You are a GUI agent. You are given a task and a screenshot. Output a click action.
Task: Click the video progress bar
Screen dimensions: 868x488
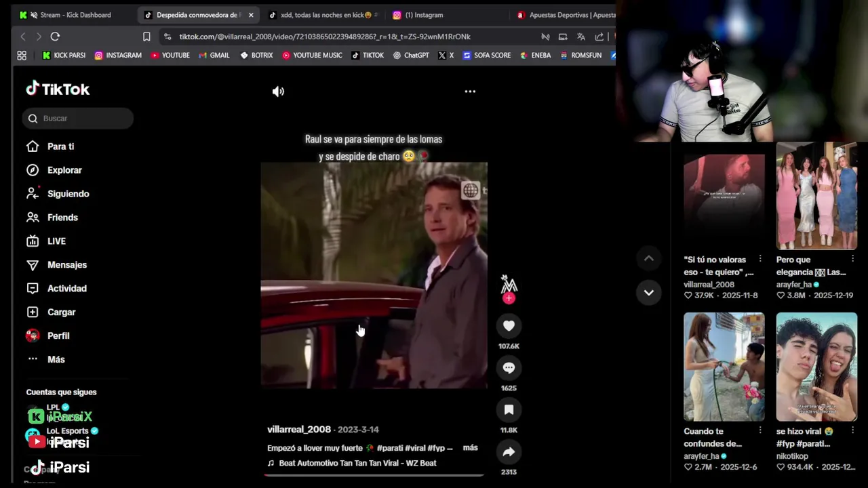pyautogui.click(x=374, y=475)
